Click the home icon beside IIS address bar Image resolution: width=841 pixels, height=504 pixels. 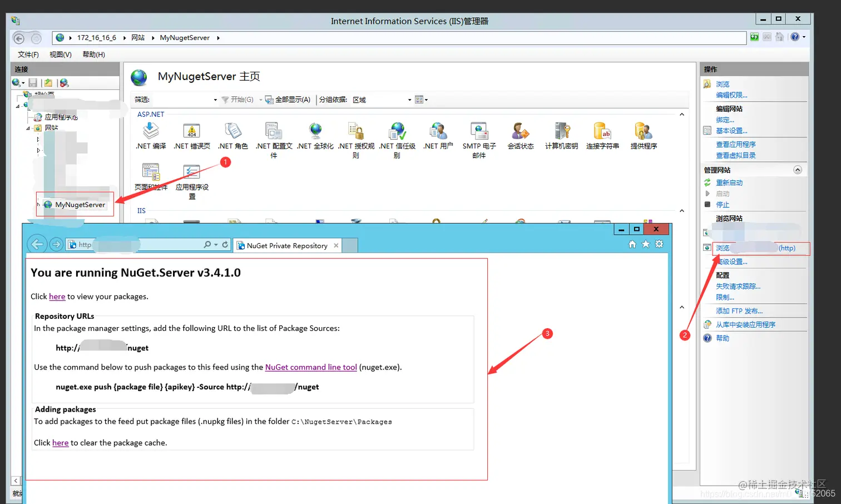pyautogui.click(x=780, y=37)
